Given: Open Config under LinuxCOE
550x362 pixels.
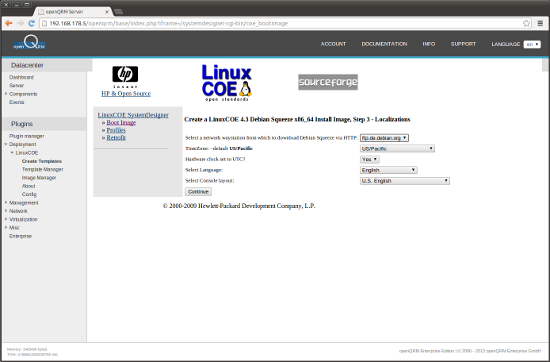Looking at the screenshot, I should click(29, 194).
